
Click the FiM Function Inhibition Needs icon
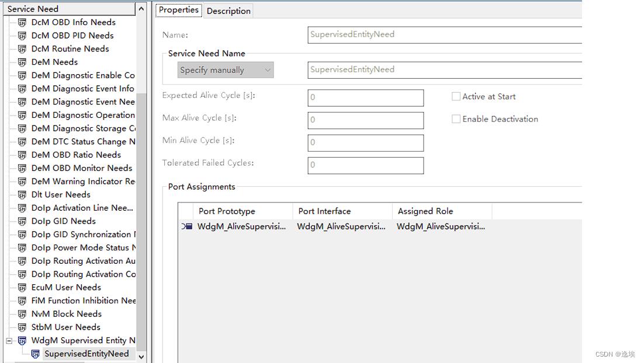pyautogui.click(x=22, y=301)
